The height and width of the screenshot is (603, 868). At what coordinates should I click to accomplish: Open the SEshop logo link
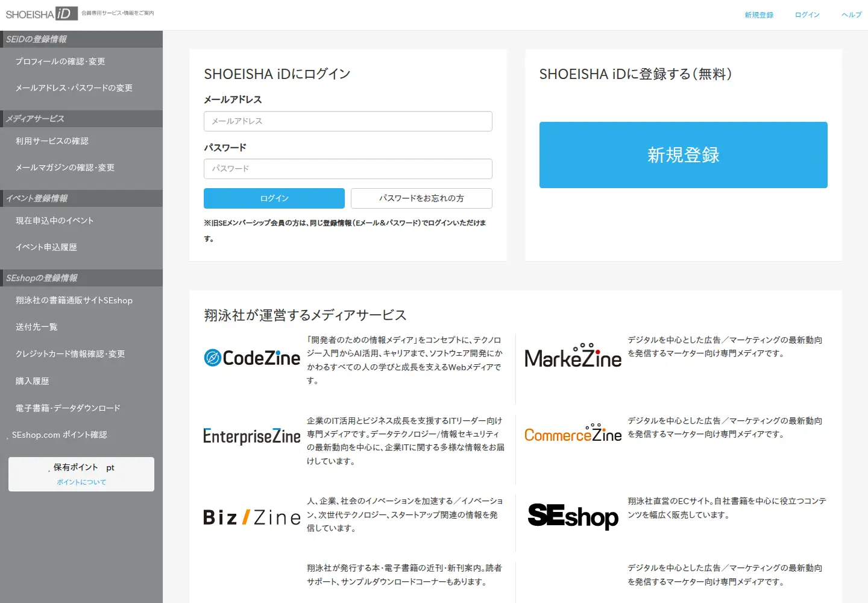pyautogui.click(x=573, y=516)
